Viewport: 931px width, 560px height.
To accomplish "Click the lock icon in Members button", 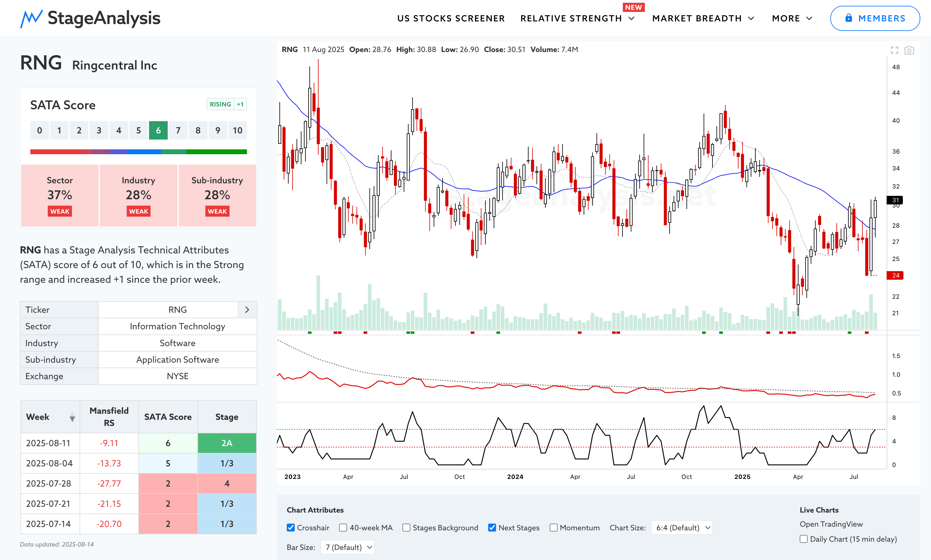I will [x=849, y=18].
